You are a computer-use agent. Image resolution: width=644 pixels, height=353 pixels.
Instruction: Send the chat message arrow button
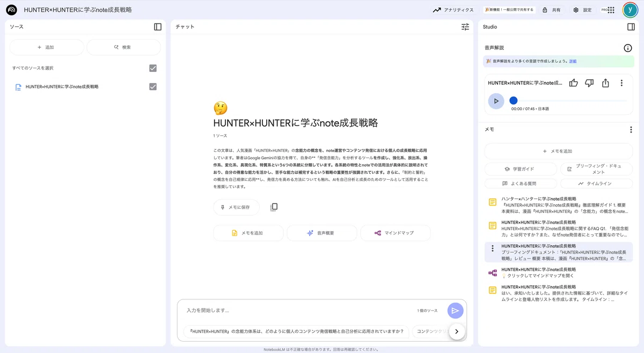455,311
